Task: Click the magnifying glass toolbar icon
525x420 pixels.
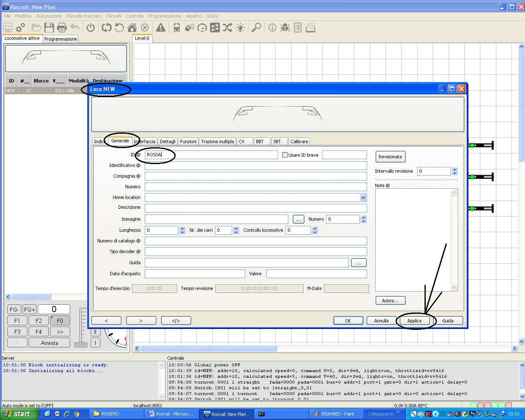Action: coord(256,27)
